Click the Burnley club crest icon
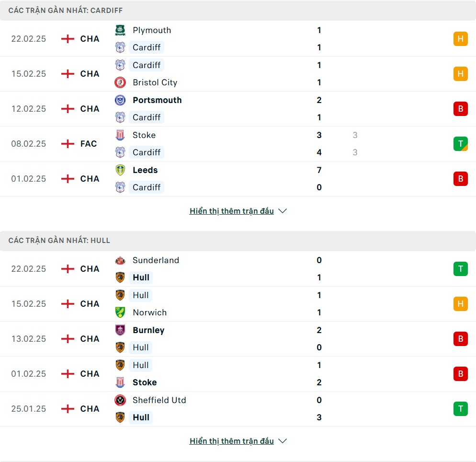This screenshot has height=462, width=476. (x=120, y=330)
